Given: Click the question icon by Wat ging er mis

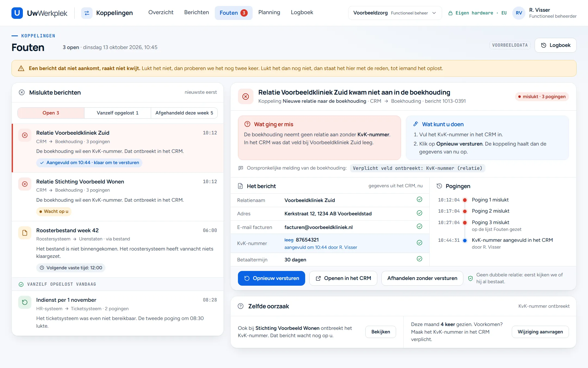Looking at the screenshot, I should [x=247, y=124].
